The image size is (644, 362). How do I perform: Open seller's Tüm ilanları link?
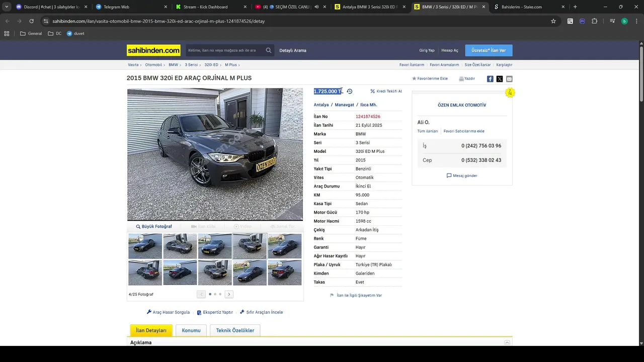pos(428,131)
